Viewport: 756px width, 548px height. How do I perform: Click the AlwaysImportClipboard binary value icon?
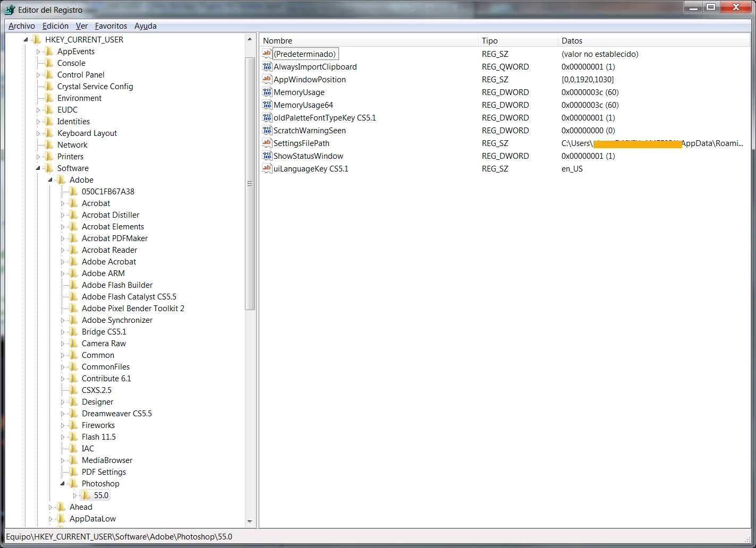(267, 66)
